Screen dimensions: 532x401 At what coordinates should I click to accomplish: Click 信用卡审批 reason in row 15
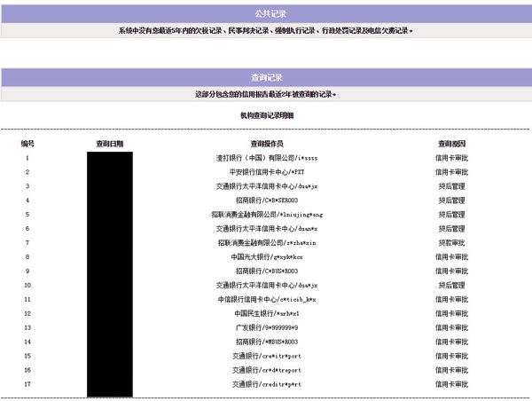451,356
